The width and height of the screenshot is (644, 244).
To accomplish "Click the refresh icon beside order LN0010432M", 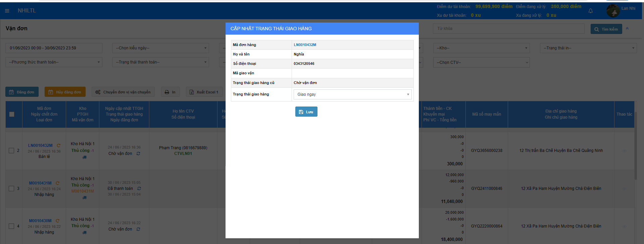I will point(58,146).
